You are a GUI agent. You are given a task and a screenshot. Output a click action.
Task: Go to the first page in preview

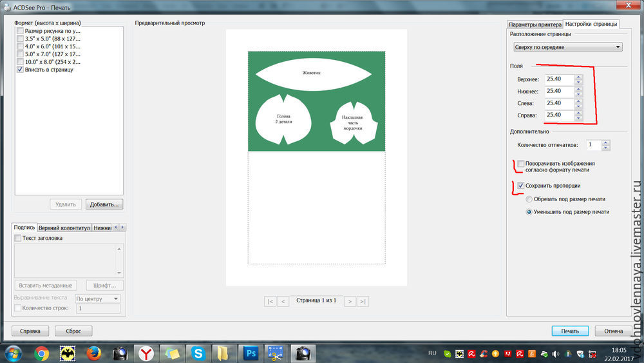(x=270, y=301)
